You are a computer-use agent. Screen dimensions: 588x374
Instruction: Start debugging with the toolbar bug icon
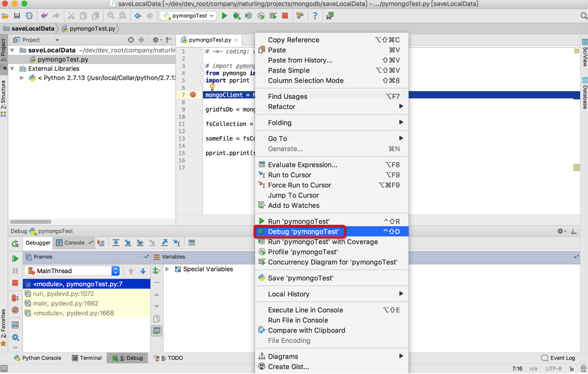click(x=237, y=16)
